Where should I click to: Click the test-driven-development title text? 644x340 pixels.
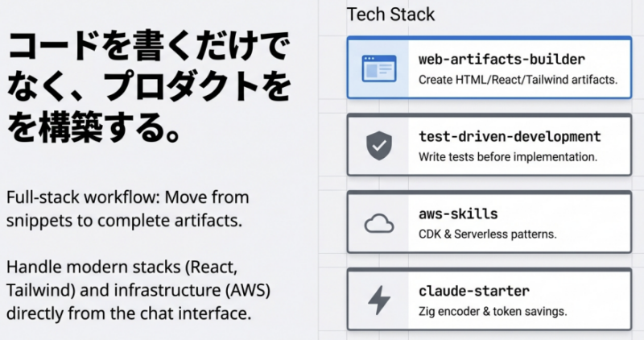(510, 137)
